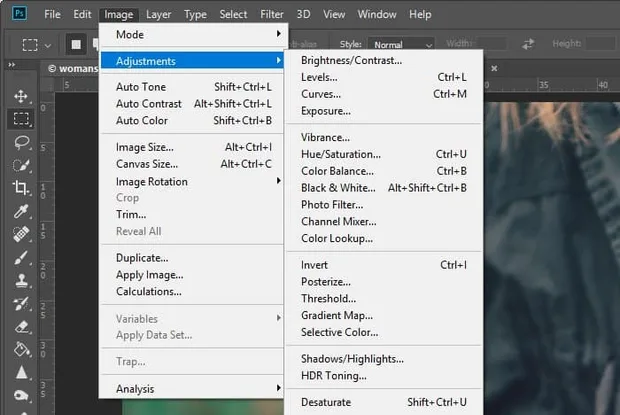This screenshot has width=620, height=415.
Task: Choose Duplicate... from Image menu
Action: [193, 258]
